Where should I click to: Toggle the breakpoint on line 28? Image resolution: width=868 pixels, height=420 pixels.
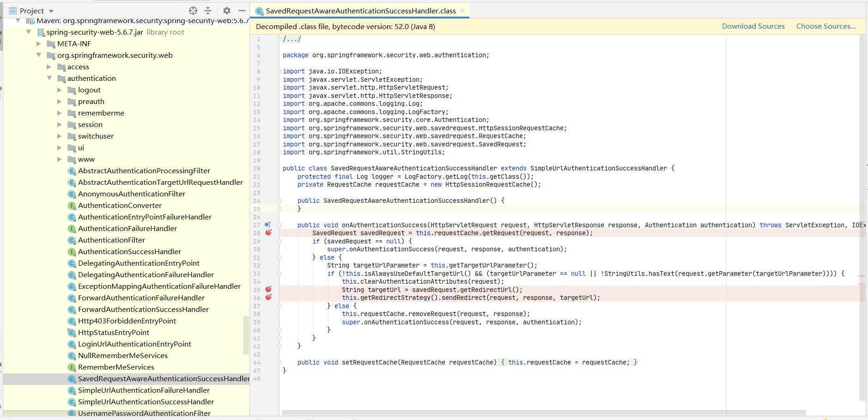pos(268,233)
